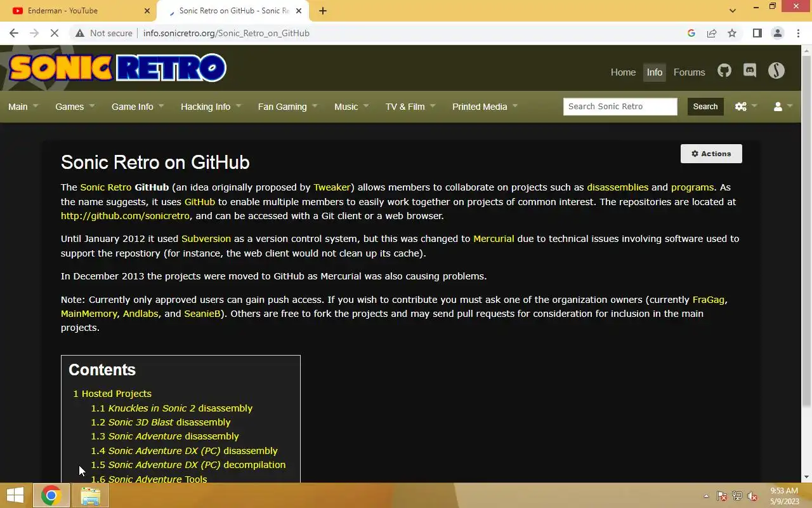Open the settings gears icon menu
The image size is (812, 508).
[x=745, y=107]
